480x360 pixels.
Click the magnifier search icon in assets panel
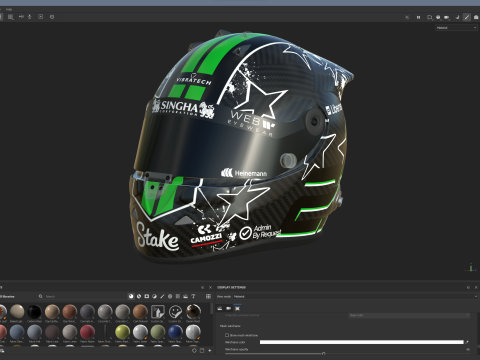coord(40,296)
